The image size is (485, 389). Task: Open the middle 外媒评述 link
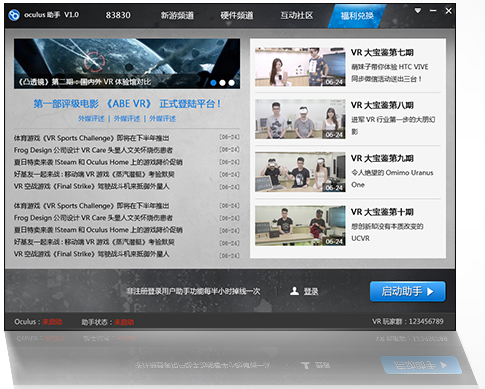click(x=127, y=119)
